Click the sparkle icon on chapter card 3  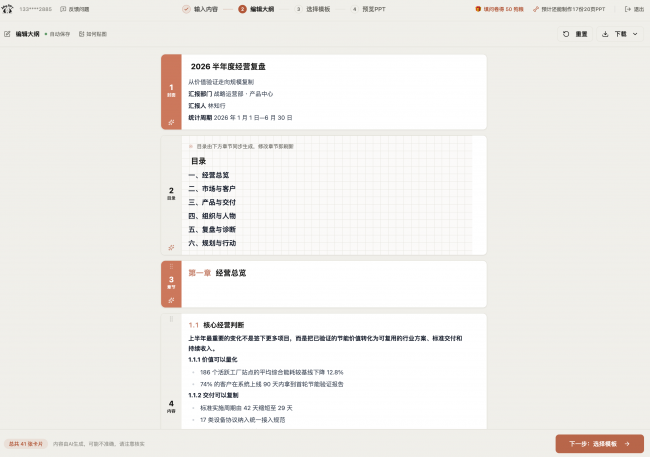click(x=171, y=300)
